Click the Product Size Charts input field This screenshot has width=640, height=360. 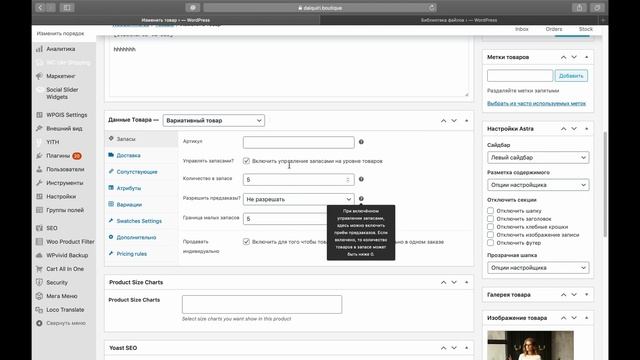(x=262, y=304)
